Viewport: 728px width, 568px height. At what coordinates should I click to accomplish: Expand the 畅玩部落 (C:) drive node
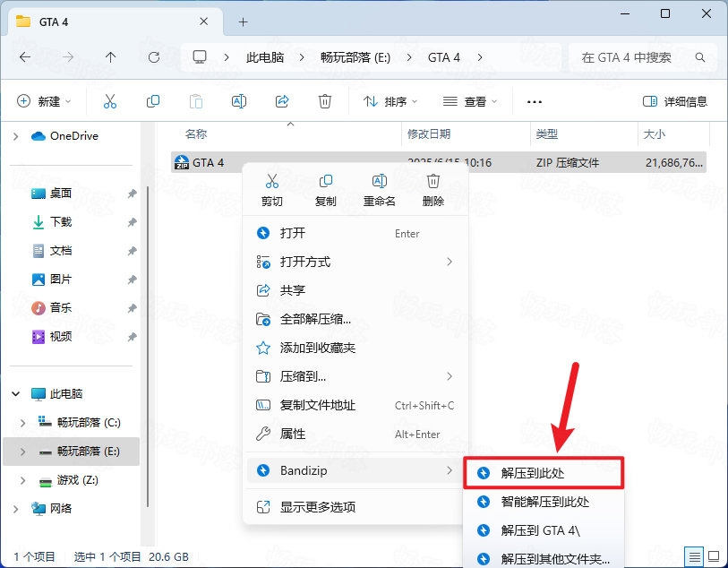coord(22,423)
